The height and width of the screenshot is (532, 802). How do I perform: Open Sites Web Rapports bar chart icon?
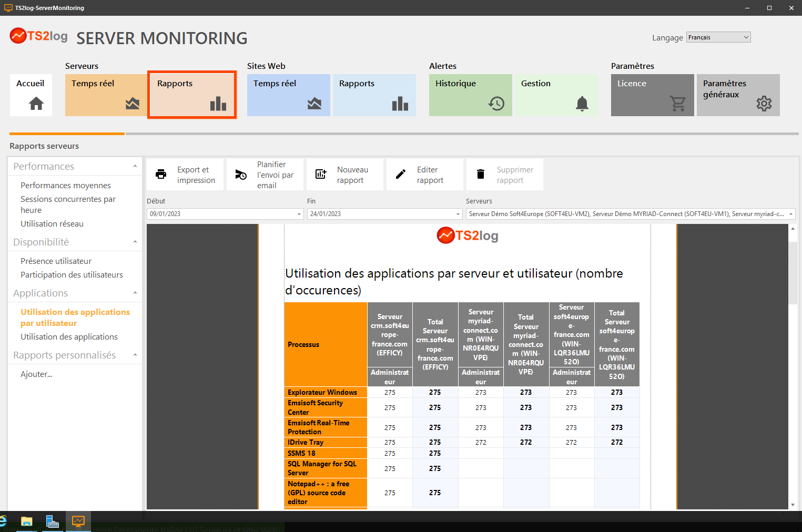pyautogui.click(x=400, y=104)
